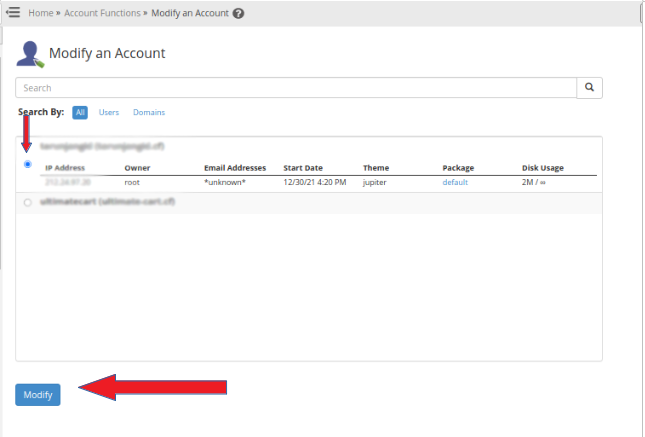Click the jupiter theme value
The height and width of the screenshot is (437, 645).
pos(374,182)
